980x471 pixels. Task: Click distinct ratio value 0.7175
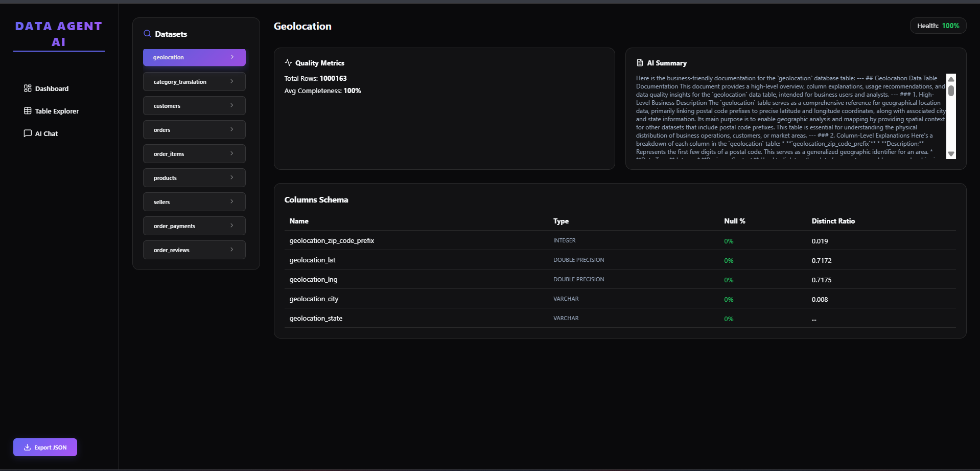coord(822,280)
